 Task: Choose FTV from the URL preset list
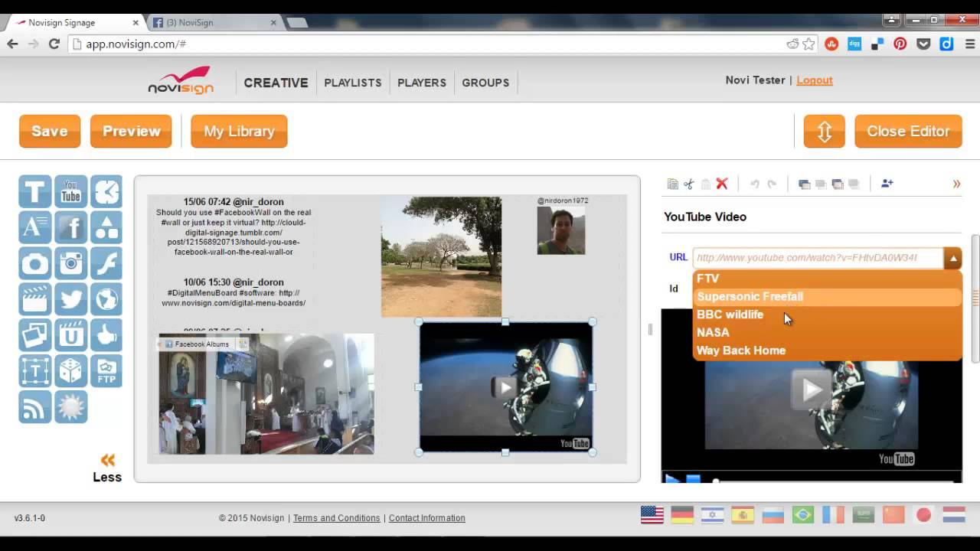coord(827,279)
